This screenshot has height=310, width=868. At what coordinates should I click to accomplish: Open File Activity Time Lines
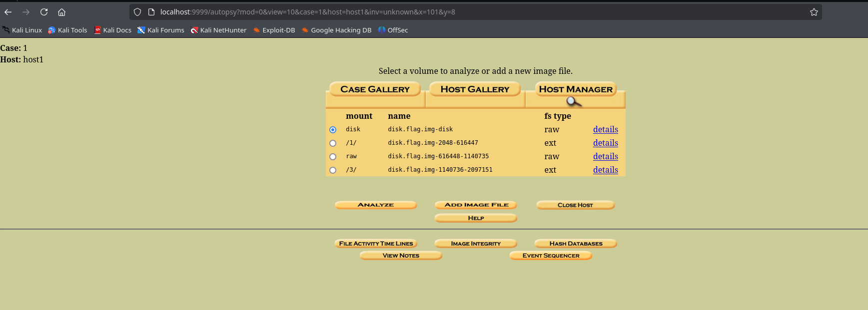(376, 244)
